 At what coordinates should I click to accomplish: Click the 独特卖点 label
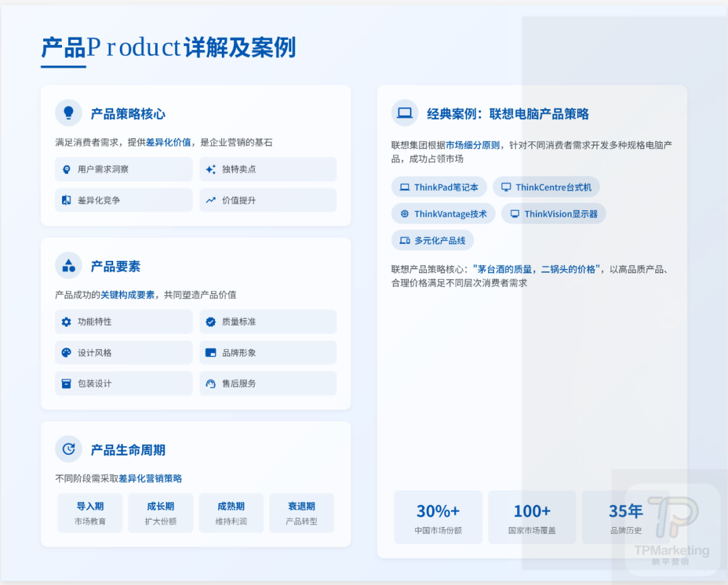point(239,169)
